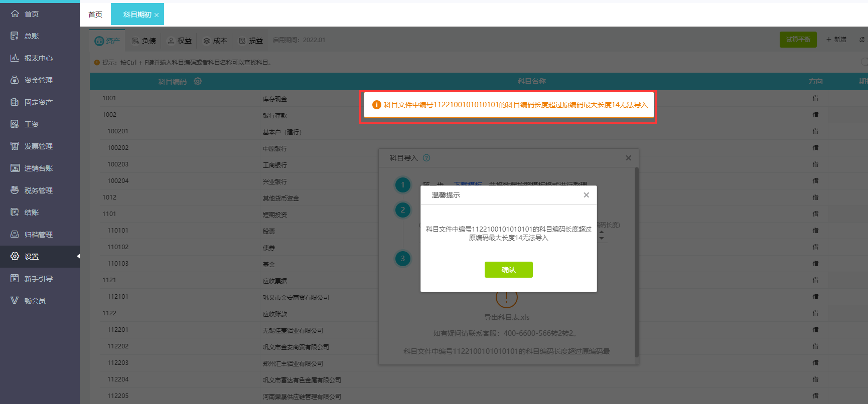Close the 温馨提示 dialog

pos(586,195)
